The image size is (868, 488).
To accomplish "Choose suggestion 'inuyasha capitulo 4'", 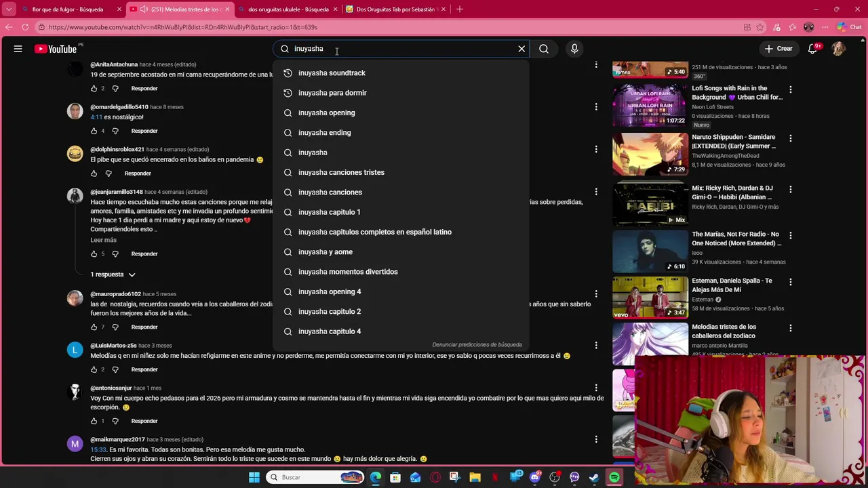I will pos(400,331).
